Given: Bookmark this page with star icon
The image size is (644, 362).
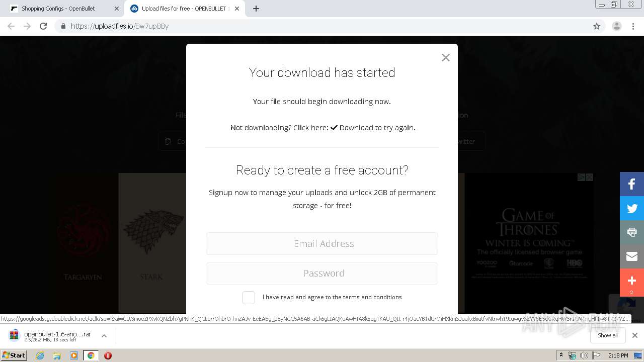Looking at the screenshot, I should (597, 26).
